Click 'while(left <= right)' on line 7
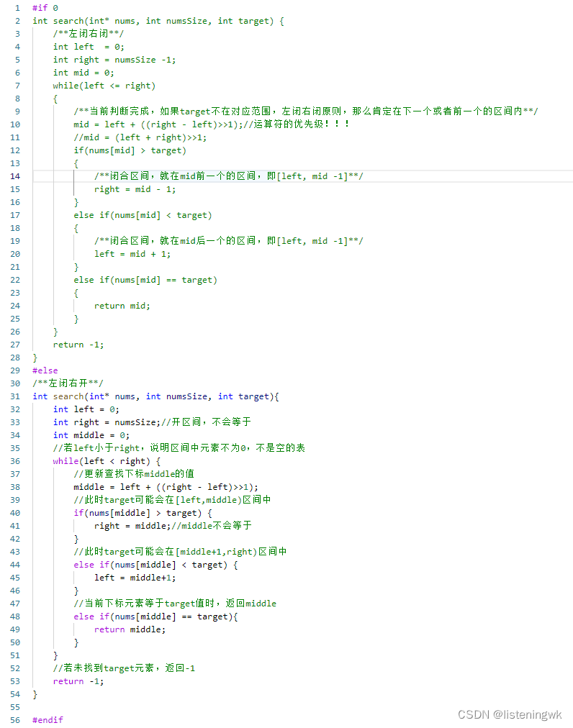The width and height of the screenshot is (573, 728). point(104,86)
